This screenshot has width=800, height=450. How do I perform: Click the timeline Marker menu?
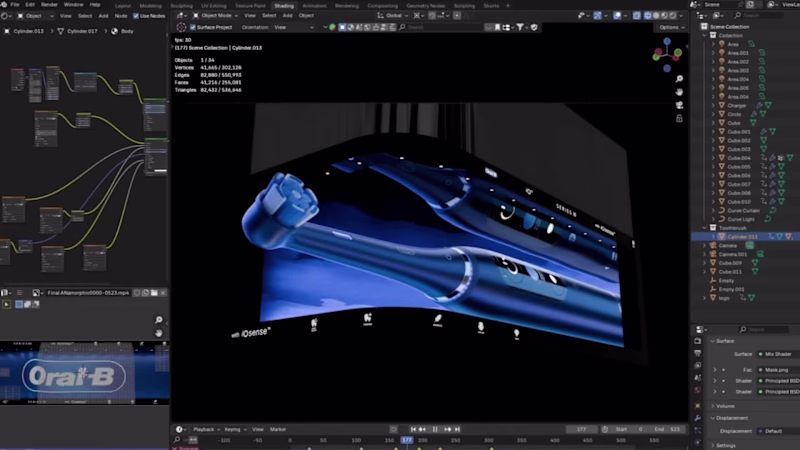click(x=278, y=429)
